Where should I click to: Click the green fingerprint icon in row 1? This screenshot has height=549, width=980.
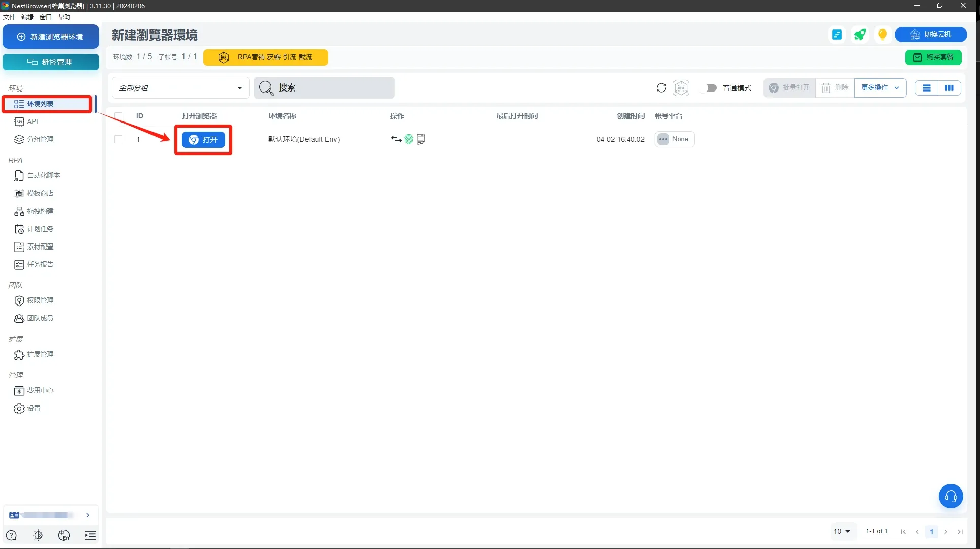pos(409,139)
